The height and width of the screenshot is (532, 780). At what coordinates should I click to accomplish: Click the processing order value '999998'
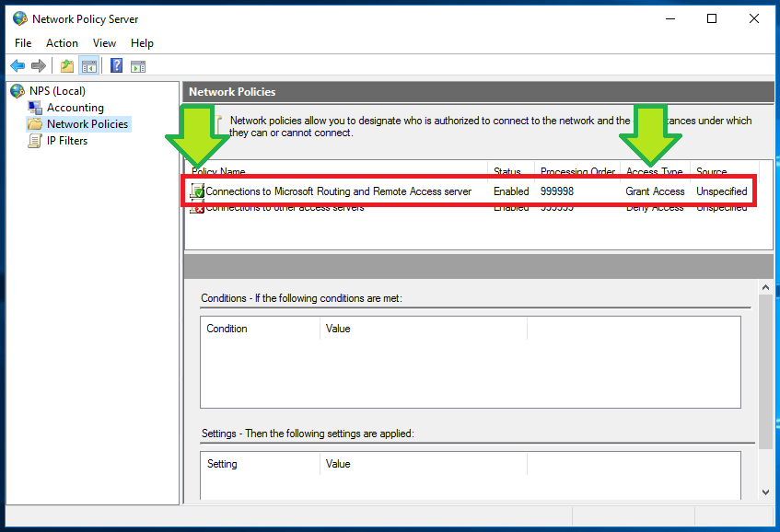coord(556,191)
